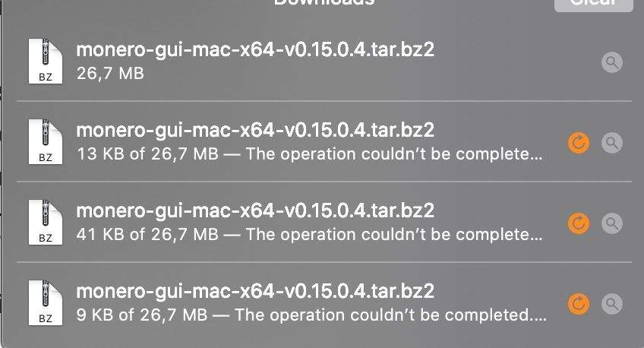Select the completed monero-gui-mac-x64-v0.15.0.4.tar.bz2 filename

coord(255,49)
